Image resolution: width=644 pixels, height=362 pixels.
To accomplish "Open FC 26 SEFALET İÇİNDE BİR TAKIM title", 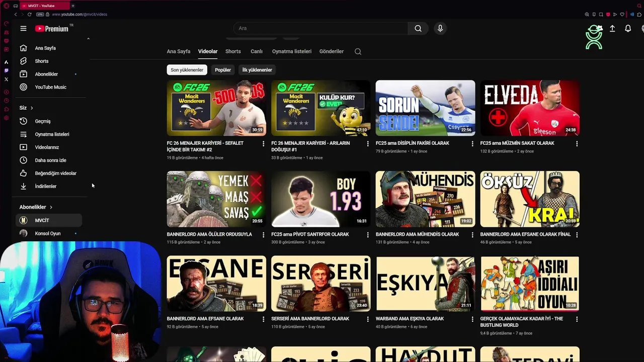I will tap(205, 146).
